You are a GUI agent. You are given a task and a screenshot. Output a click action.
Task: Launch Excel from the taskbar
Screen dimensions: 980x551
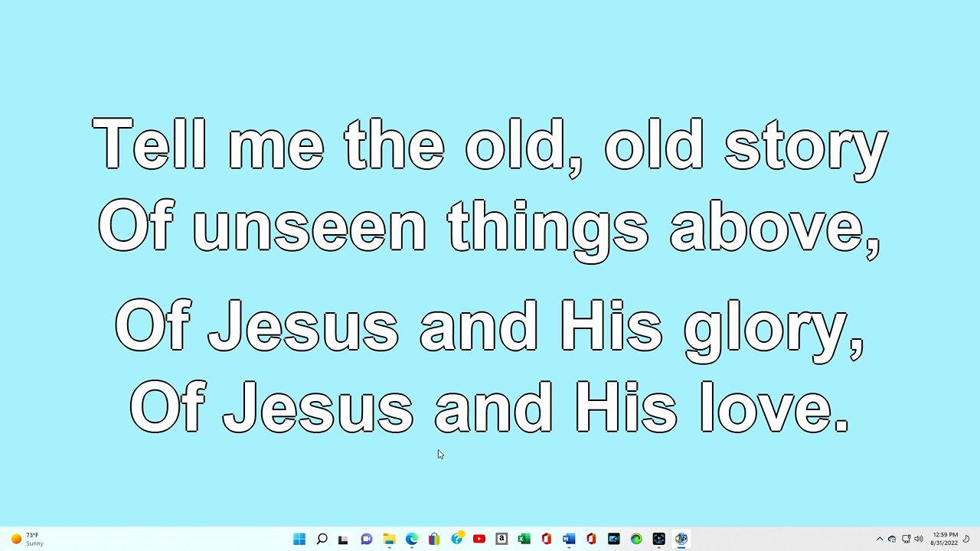point(524,539)
